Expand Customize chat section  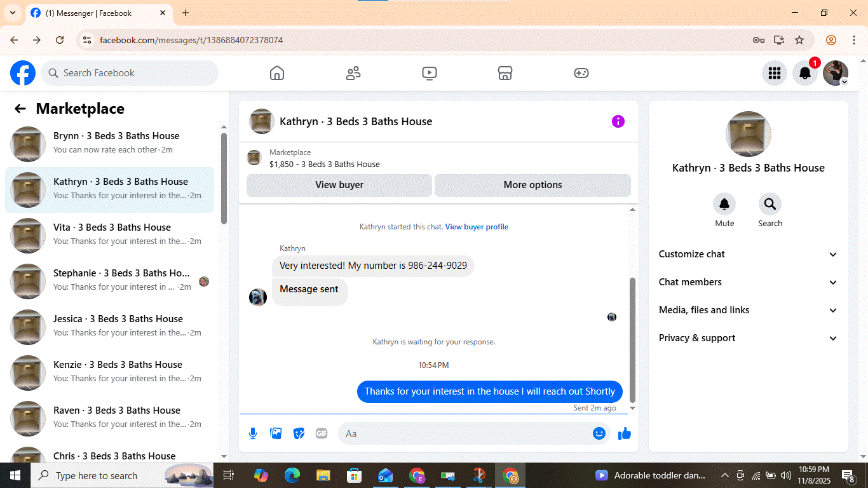click(749, 254)
